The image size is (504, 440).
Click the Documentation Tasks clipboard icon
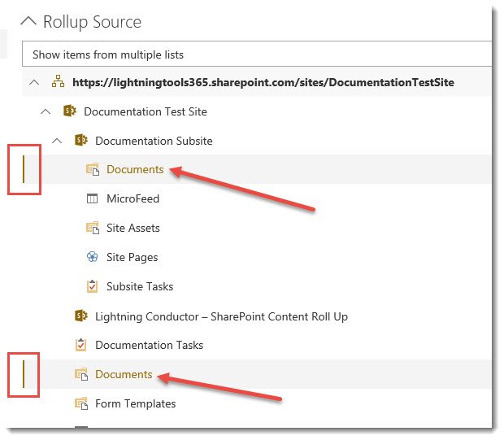click(81, 345)
